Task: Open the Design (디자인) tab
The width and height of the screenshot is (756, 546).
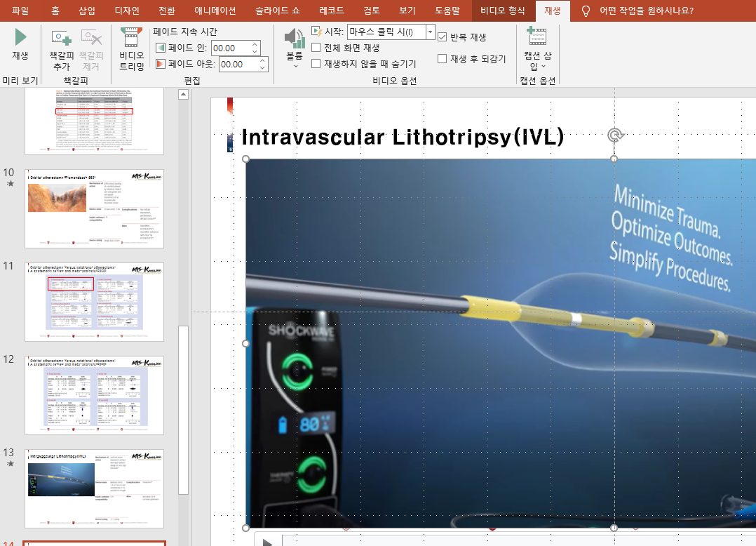Action: (x=127, y=11)
